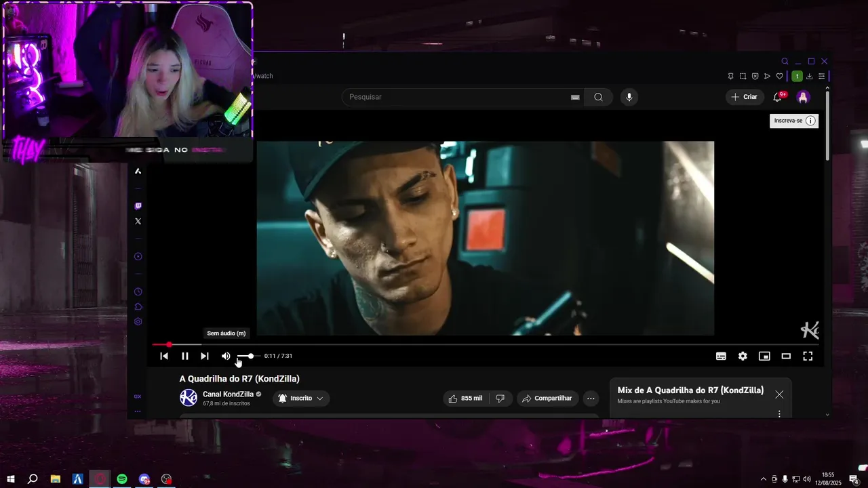Click the YouTube search magnifier button

click(x=598, y=97)
